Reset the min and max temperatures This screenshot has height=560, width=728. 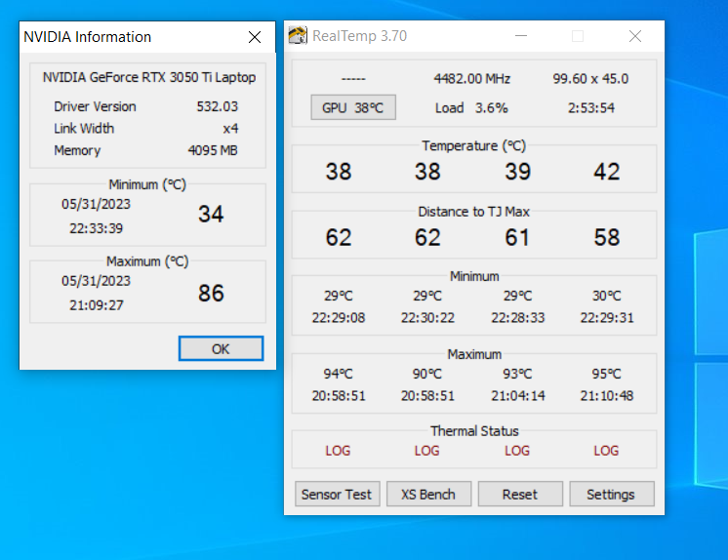(x=520, y=494)
